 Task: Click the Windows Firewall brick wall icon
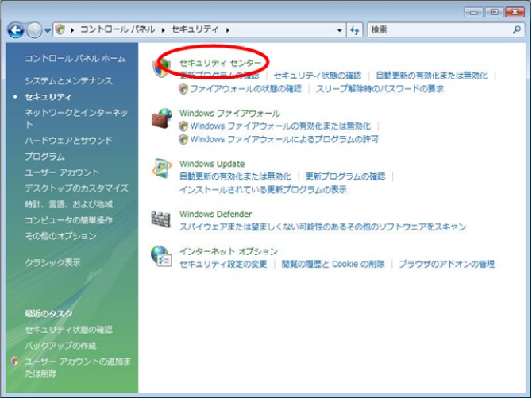coord(162,119)
